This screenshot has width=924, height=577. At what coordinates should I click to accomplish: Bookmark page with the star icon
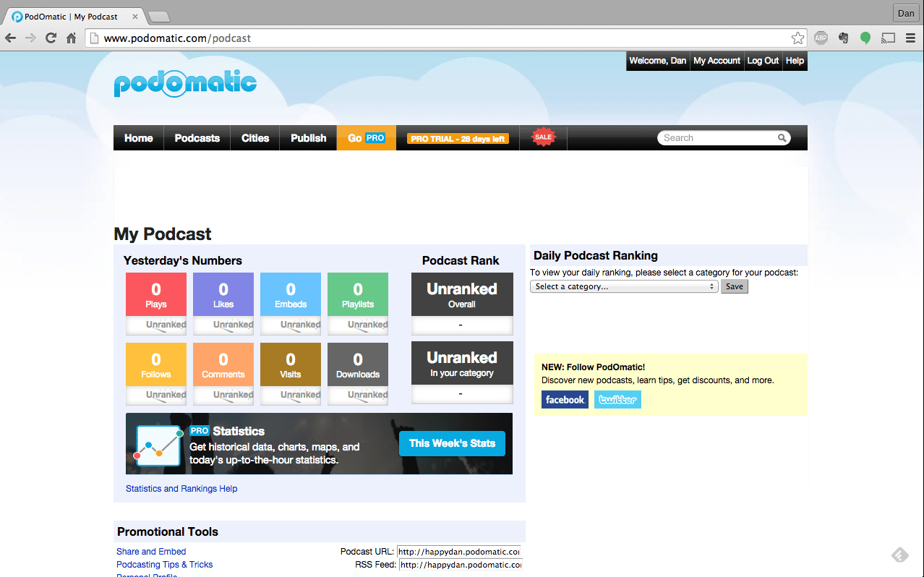[x=797, y=38]
